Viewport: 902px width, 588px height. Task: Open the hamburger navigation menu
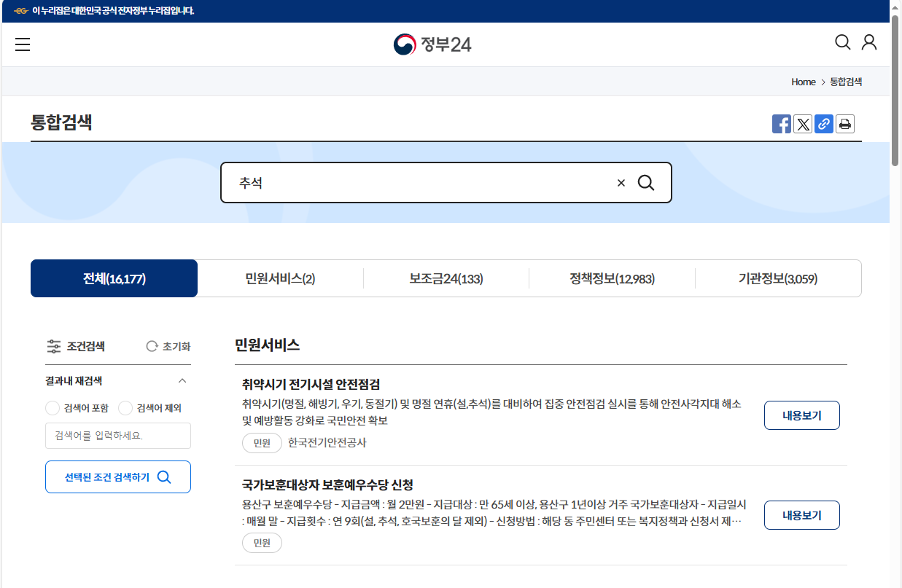pos(23,44)
